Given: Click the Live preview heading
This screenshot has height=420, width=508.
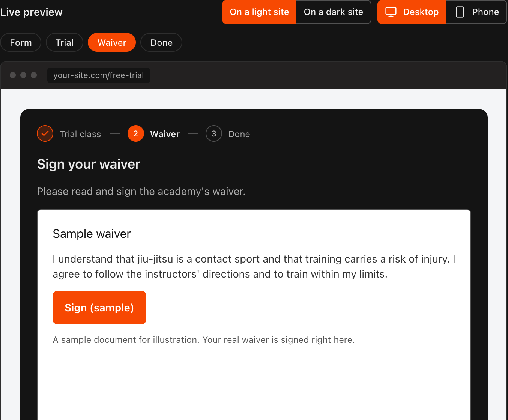Looking at the screenshot, I should click(x=31, y=12).
